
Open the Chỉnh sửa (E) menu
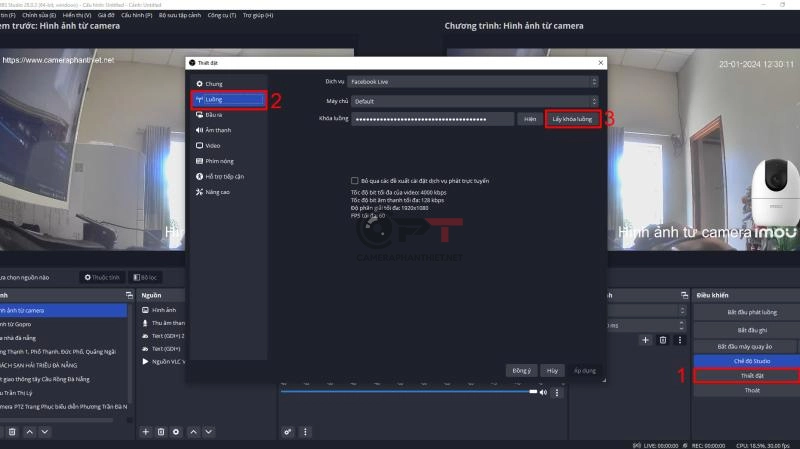pos(39,15)
